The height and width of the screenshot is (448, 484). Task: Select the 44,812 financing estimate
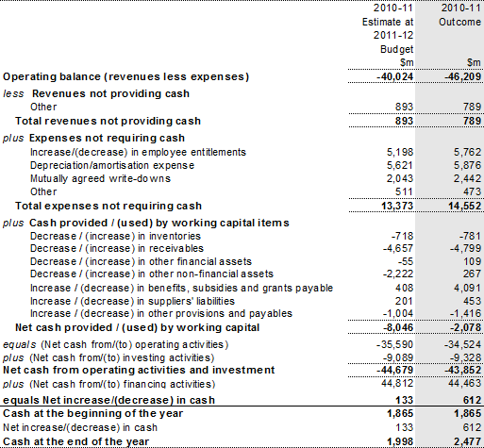coord(397,383)
